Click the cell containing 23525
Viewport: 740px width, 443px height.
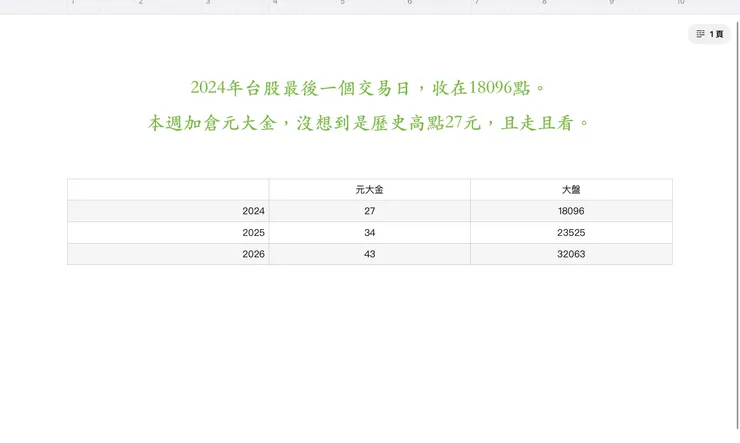(571, 233)
